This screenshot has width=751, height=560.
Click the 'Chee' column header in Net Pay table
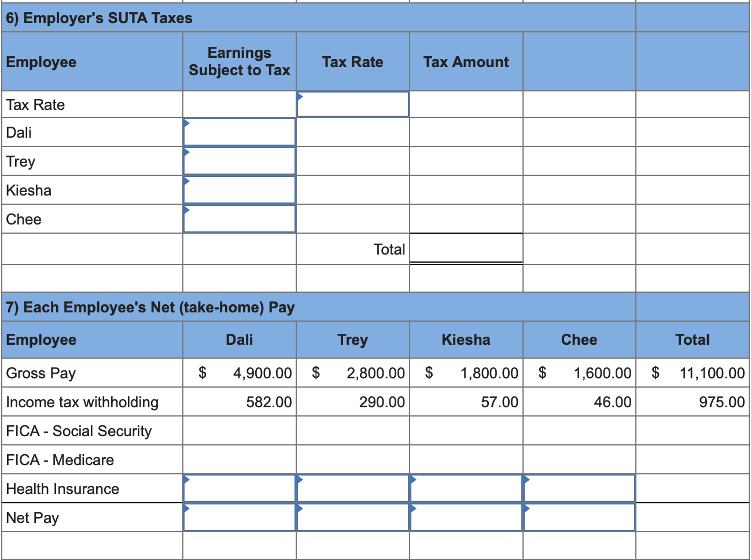coord(579,340)
